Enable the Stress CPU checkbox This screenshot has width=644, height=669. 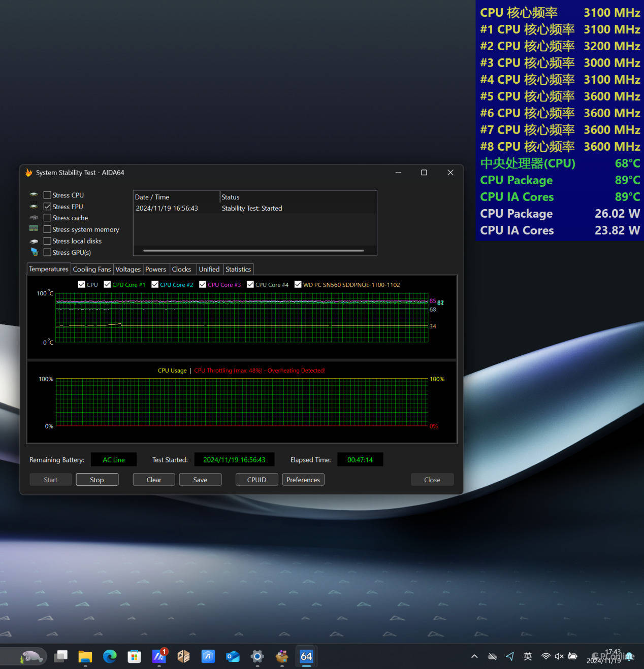[47, 195]
